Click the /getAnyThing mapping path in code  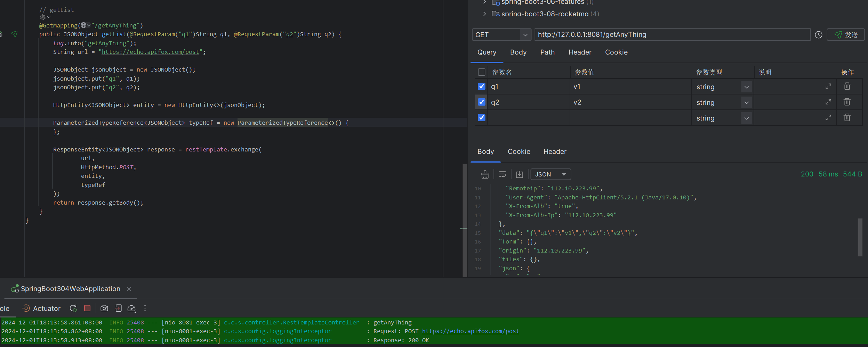pos(115,25)
